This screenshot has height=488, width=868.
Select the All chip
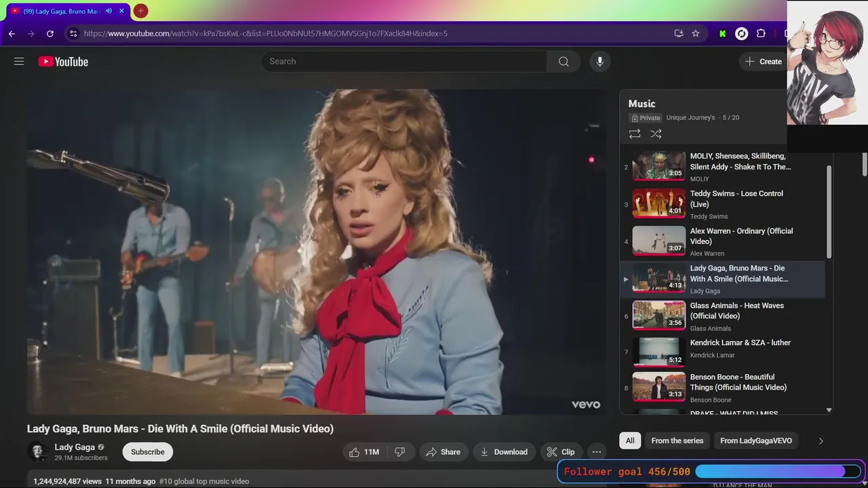click(x=630, y=441)
